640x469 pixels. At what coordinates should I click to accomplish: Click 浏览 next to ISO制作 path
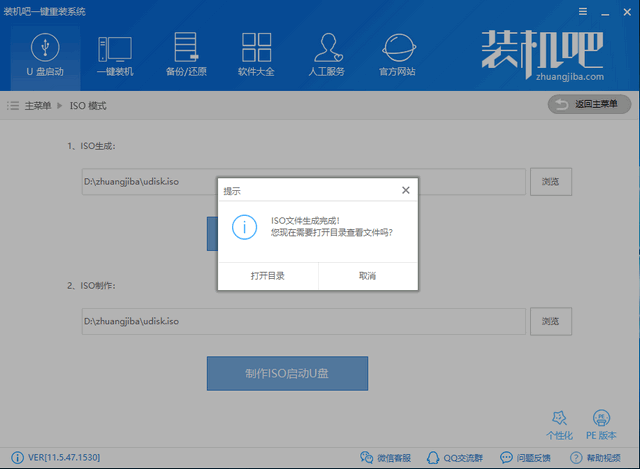pyautogui.click(x=550, y=321)
